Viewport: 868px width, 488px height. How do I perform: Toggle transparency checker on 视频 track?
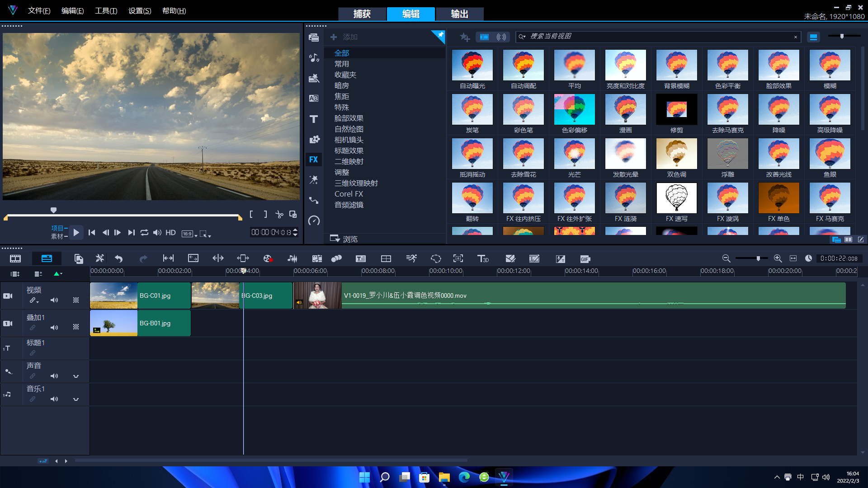76,300
